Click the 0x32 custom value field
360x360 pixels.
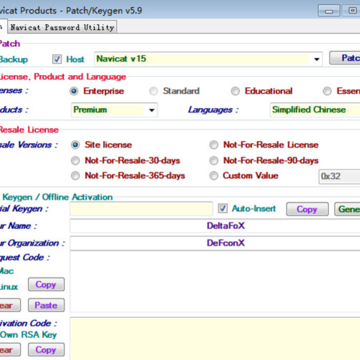pos(339,176)
